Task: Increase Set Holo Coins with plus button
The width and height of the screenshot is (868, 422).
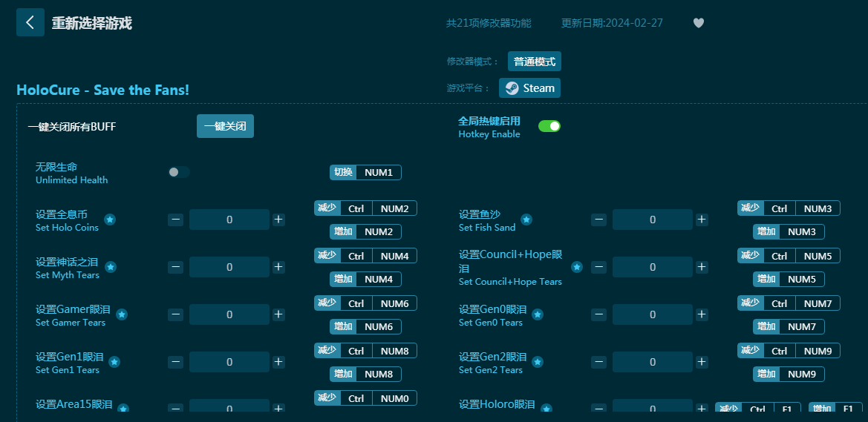Action: (x=278, y=220)
